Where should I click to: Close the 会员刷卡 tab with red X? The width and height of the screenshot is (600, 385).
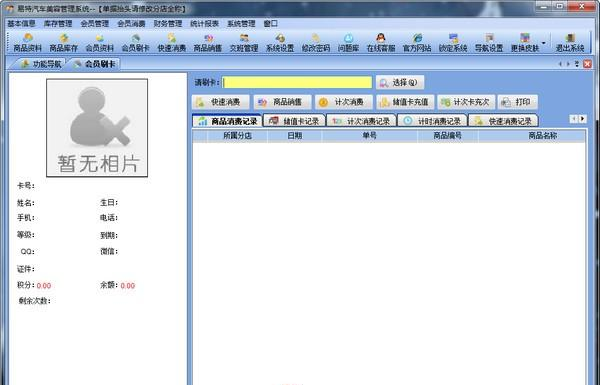587,64
